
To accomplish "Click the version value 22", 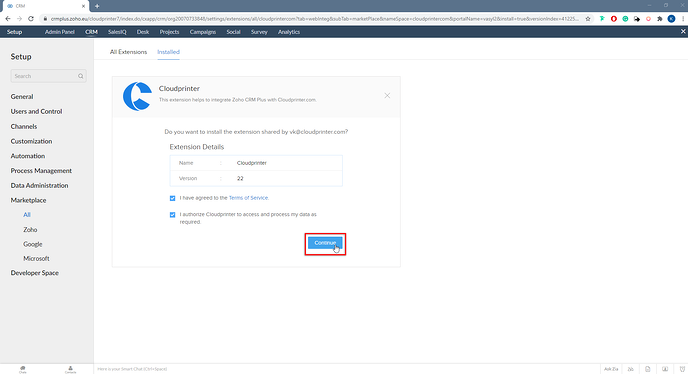I will [x=240, y=179].
